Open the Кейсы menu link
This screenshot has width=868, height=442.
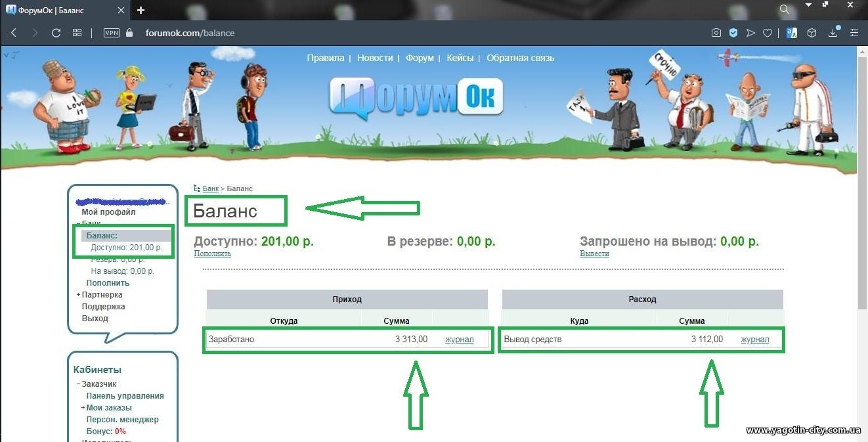pyautogui.click(x=460, y=58)
